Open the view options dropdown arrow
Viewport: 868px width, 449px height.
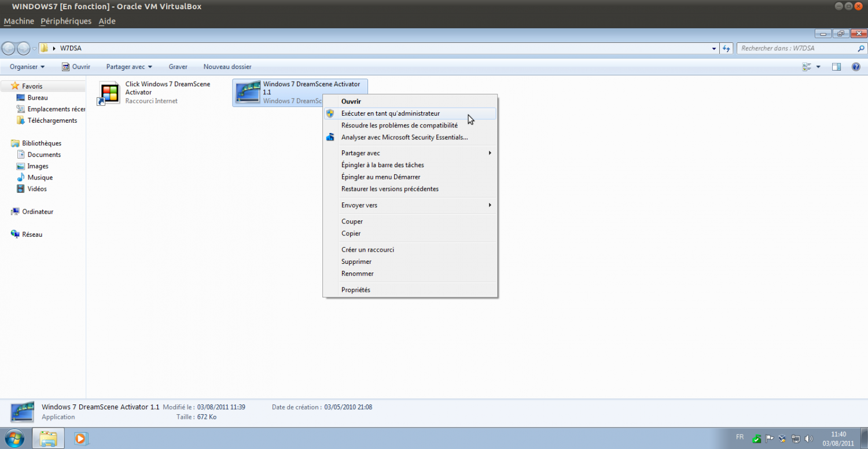(x=818, y=67)
